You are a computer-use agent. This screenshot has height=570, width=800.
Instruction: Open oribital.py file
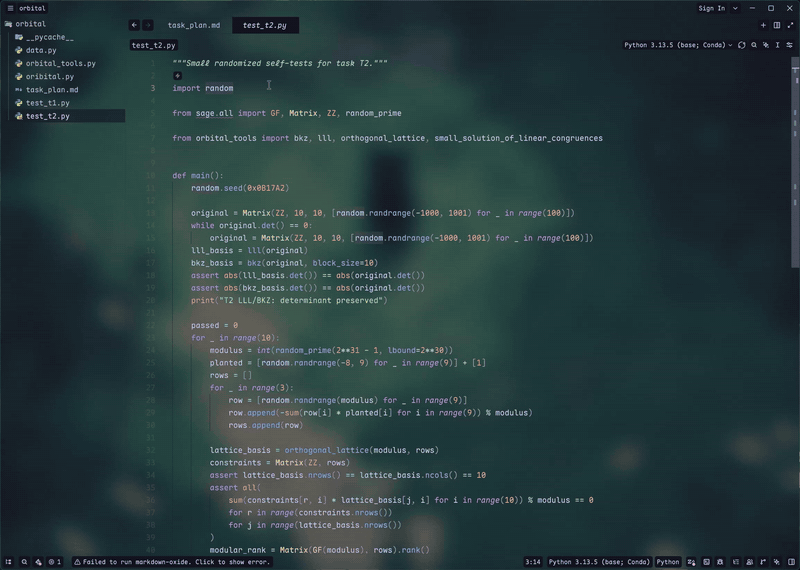[50, 77]
